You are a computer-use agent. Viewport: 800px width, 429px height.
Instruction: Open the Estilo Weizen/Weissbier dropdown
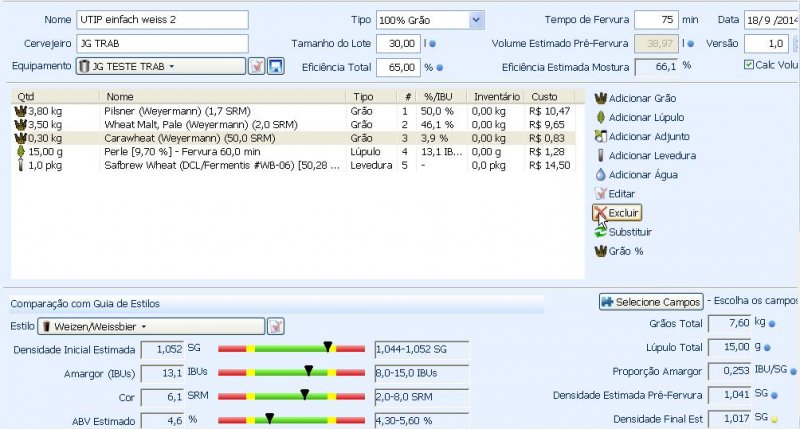click(150, 326)
